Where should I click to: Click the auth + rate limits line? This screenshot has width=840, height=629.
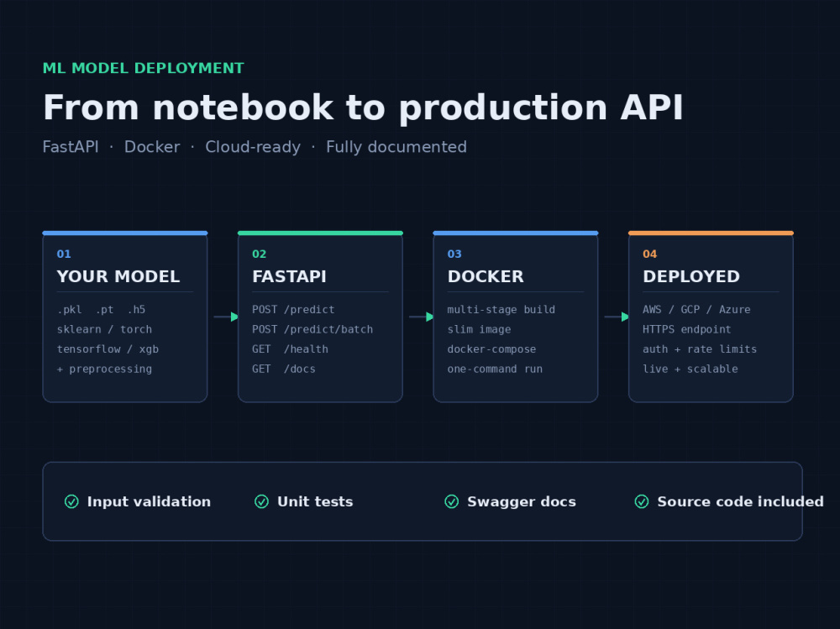click(700, 349)
